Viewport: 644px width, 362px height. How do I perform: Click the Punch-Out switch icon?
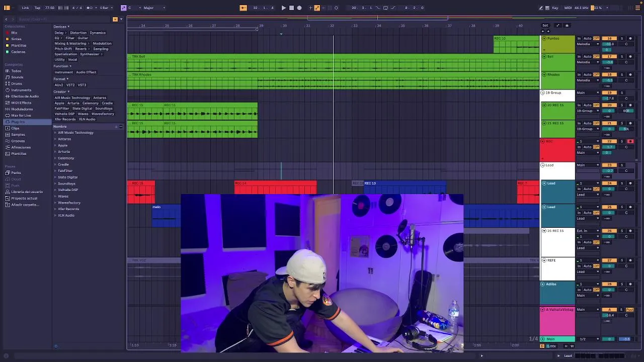click(x=394, y=8)
